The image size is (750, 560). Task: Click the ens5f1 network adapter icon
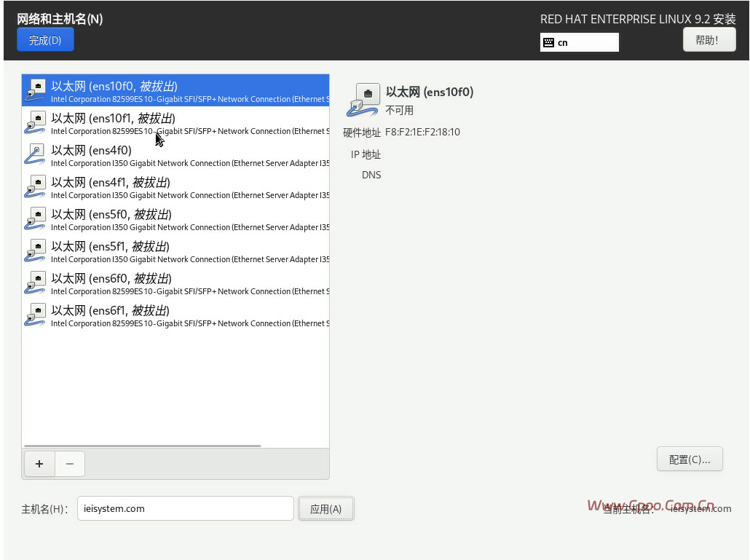(x=35, y=251)
